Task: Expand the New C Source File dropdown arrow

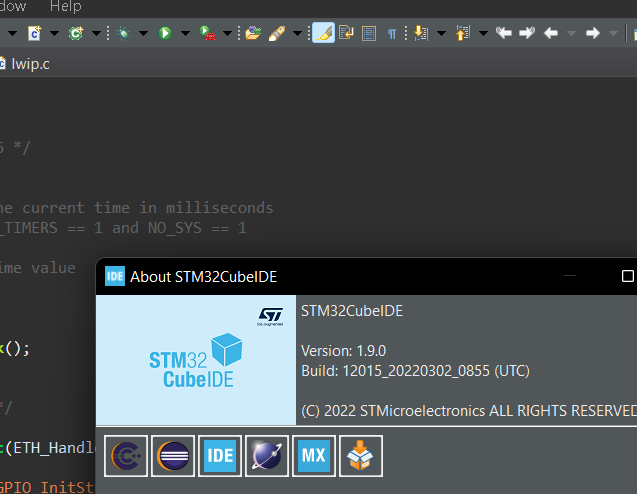Action: pos(54,33)
